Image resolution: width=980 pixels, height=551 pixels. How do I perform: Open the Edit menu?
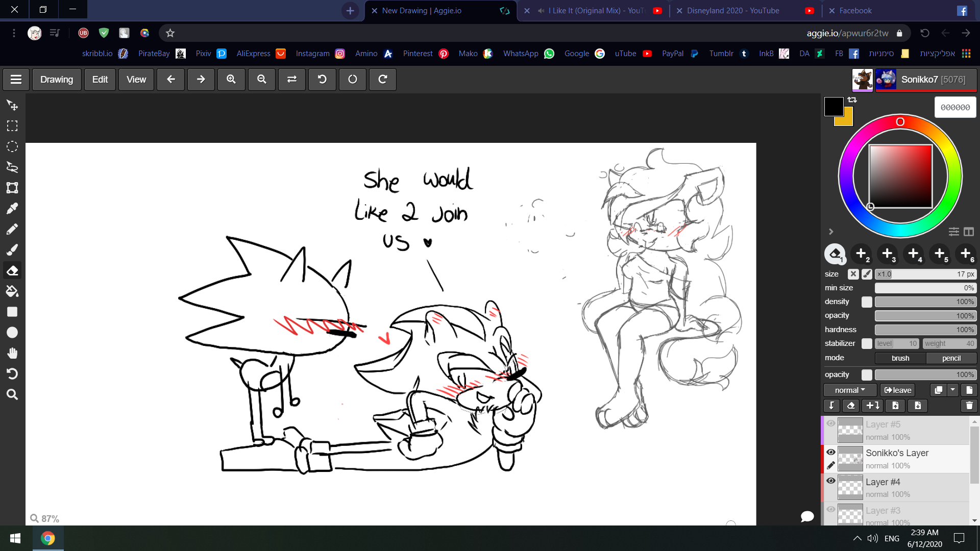click(x=100, y=80)
